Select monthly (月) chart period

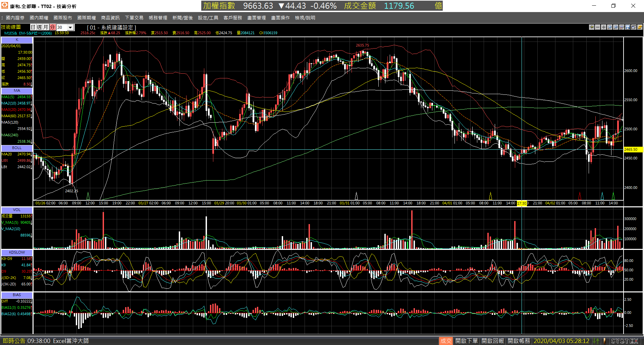pyautogui.click(x=46, y=27)
